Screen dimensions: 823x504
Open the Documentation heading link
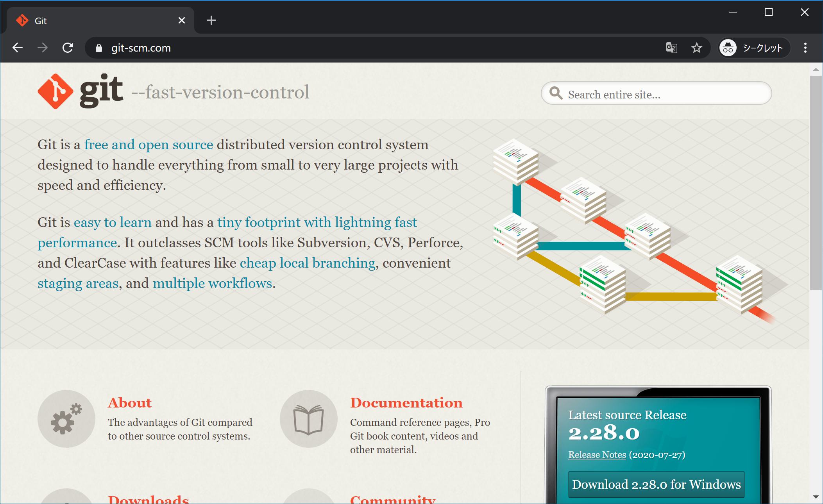[x=406, y=403]
